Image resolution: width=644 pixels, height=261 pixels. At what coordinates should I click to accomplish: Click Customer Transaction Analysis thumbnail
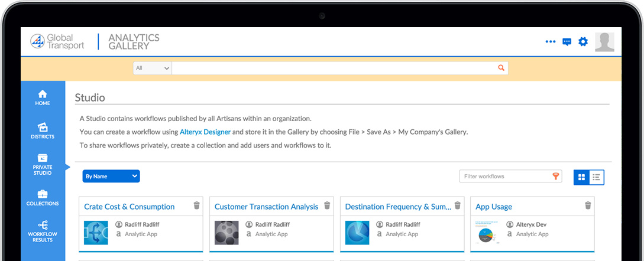[x=226, y=233]
